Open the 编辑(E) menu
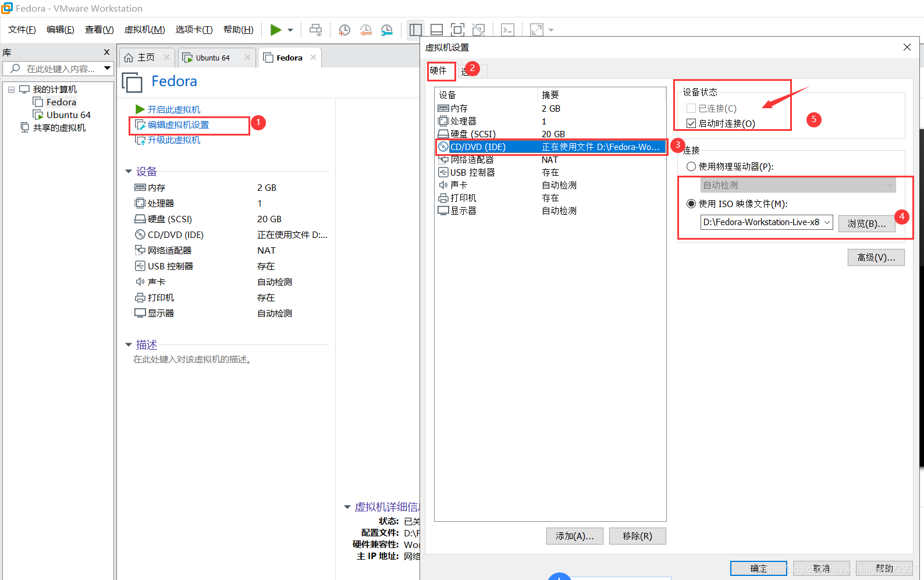 tap(61, 30)
